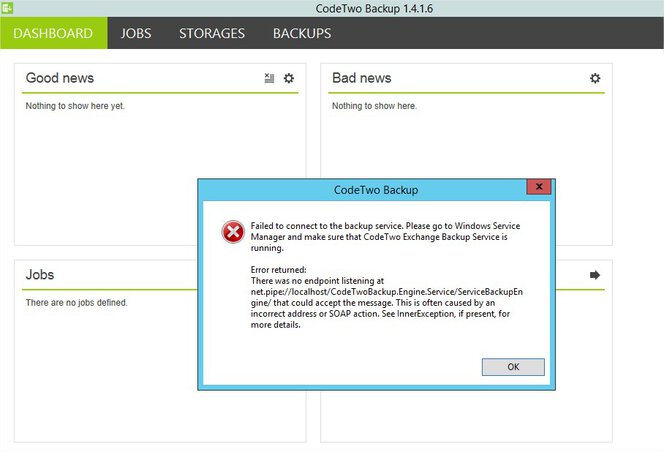Image resolution: width=664 pixels, height=452 pixels.
Task: Open the STORAGES tab
Action: click(212, 33)
